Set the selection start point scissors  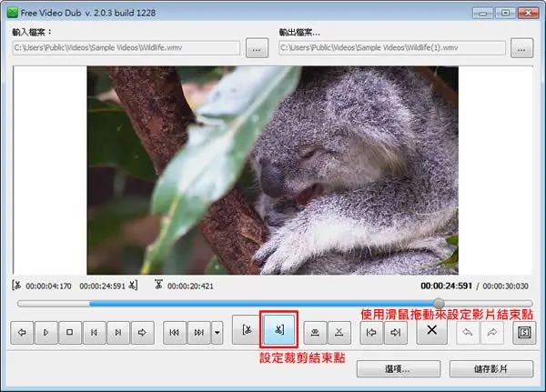point(247,329)
